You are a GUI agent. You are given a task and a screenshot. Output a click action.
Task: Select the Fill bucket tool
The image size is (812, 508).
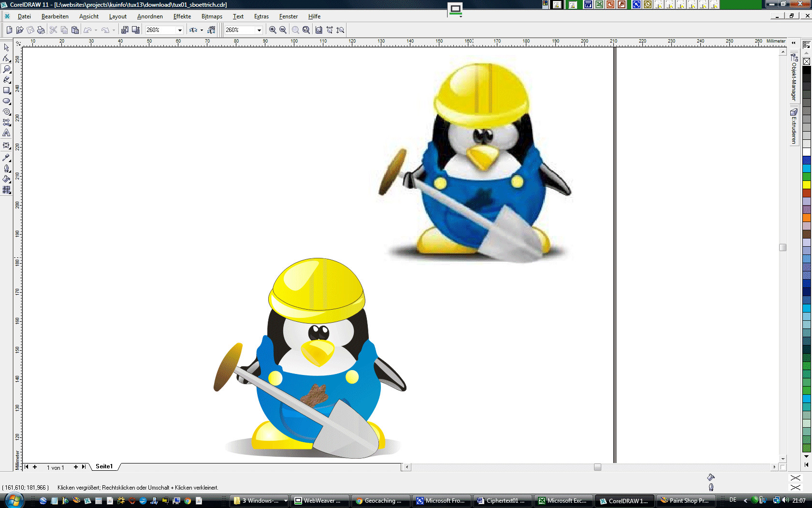(6, 179)
